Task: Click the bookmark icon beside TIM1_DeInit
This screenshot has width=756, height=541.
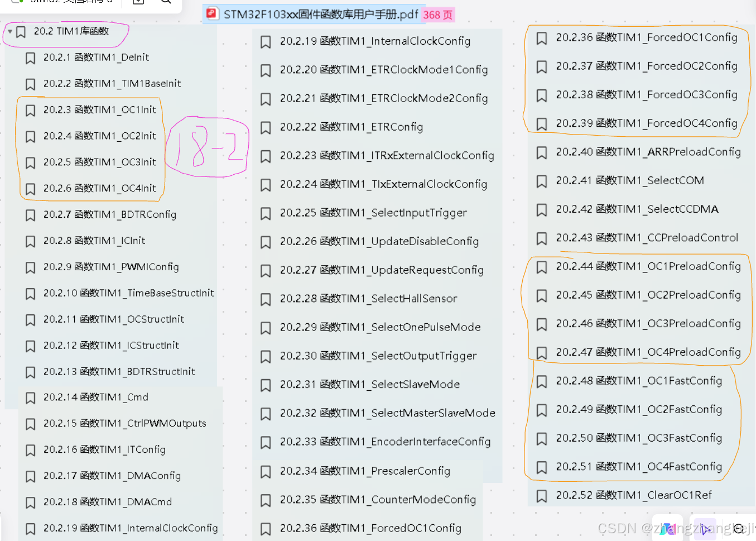Action: (31, 58)
